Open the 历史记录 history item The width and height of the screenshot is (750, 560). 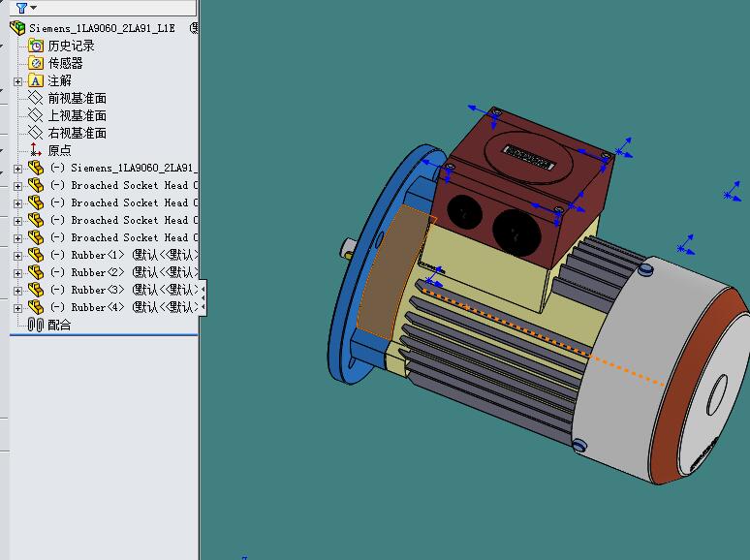(x=71, y=46)
